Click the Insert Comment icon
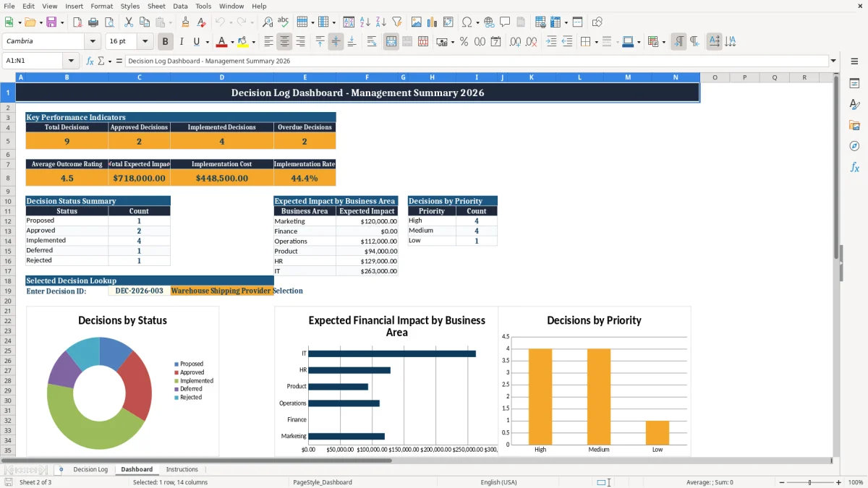 click(505, 22)
